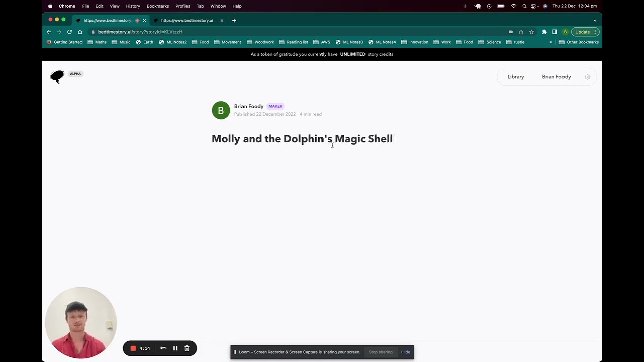Screen dimensions: 644x362
Task: Click Stop sharing in the Loom banner
Action: tap(381, 352)
